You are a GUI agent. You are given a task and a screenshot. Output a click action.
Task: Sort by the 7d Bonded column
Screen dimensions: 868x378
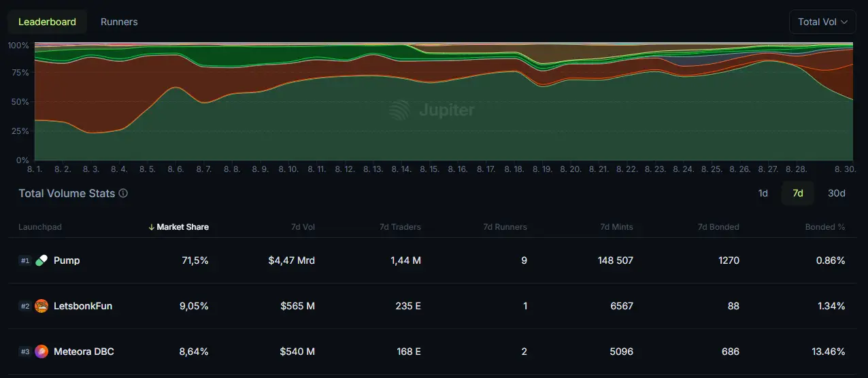pyautogui.click(x=718, y=227)
